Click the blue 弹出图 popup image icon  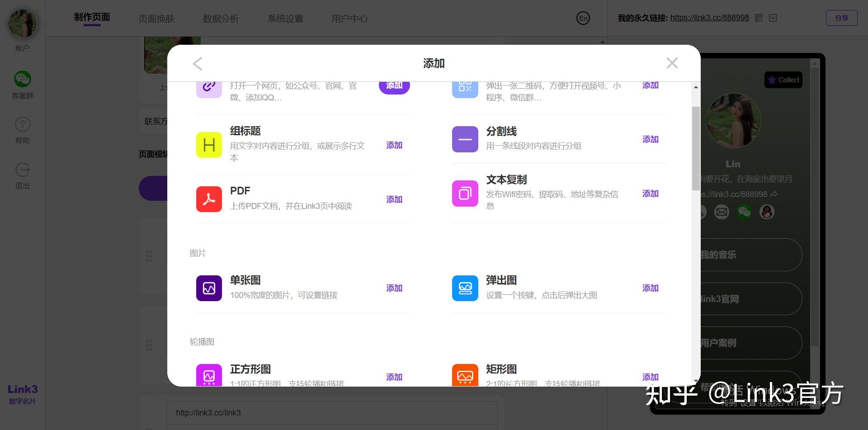click(x=465, y=288)
